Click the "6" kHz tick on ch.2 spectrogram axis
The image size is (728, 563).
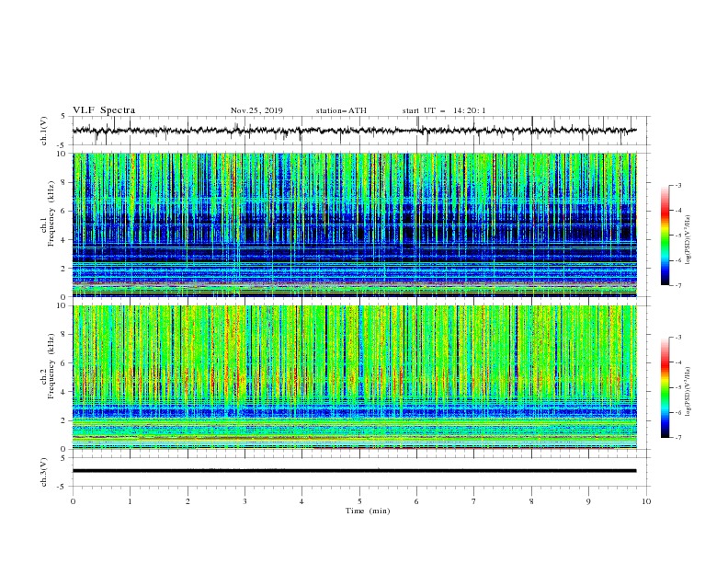point(64,363)
